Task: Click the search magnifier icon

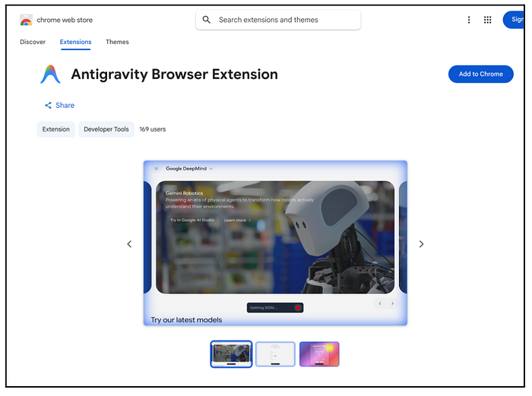Action: coord(206,20)
